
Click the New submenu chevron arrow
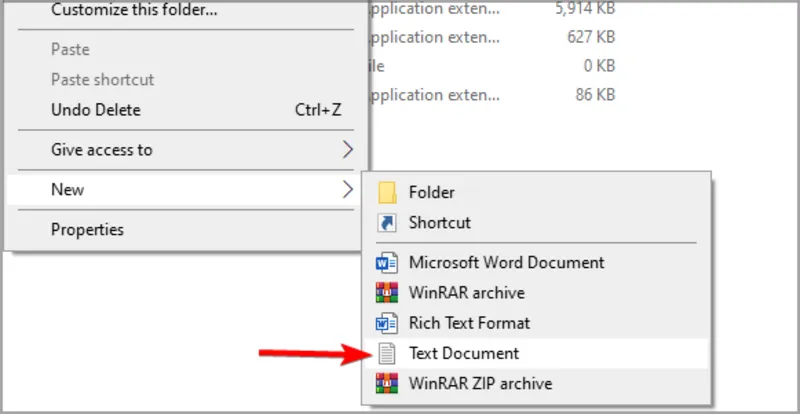[x=347, y=189]
